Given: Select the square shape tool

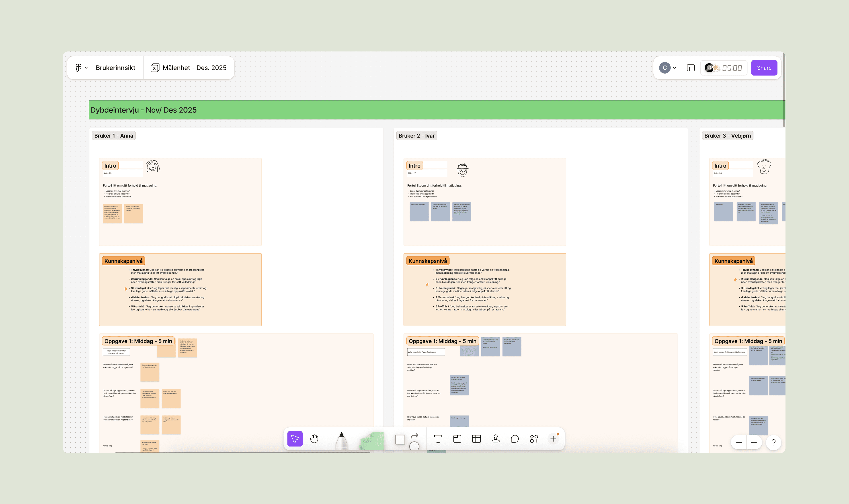Looking at the screenshot, I should click(x=400, y=439).
